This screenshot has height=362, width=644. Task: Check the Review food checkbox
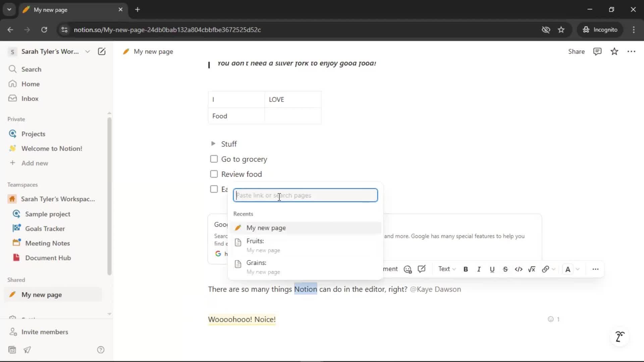coord(214,174)
